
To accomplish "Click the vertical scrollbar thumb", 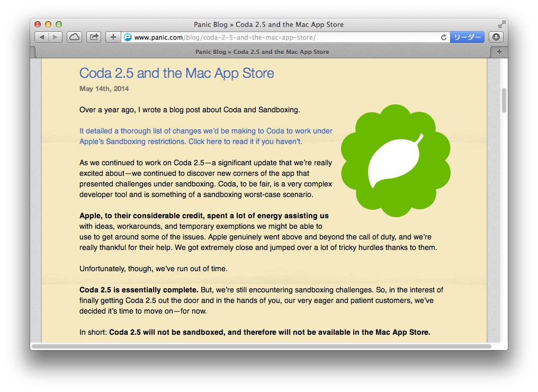I will coord(504,100).
